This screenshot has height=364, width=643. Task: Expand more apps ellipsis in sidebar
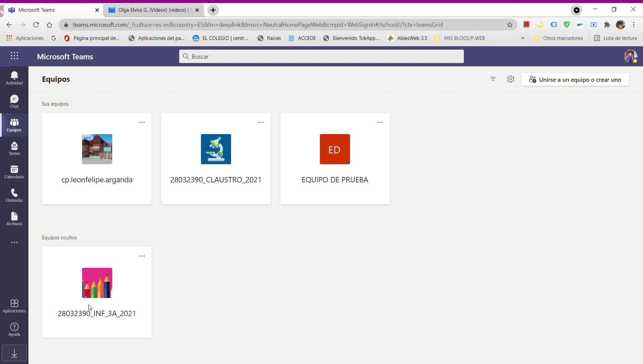[14, 242]
